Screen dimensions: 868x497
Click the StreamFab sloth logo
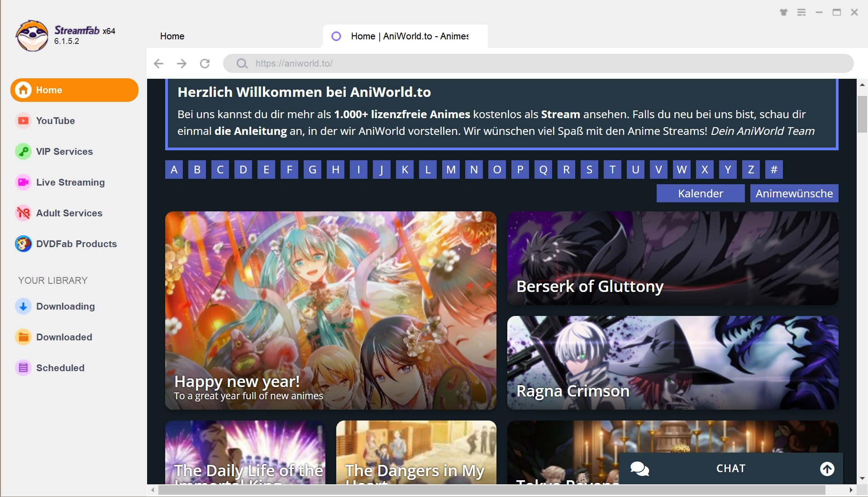(32, 36)
